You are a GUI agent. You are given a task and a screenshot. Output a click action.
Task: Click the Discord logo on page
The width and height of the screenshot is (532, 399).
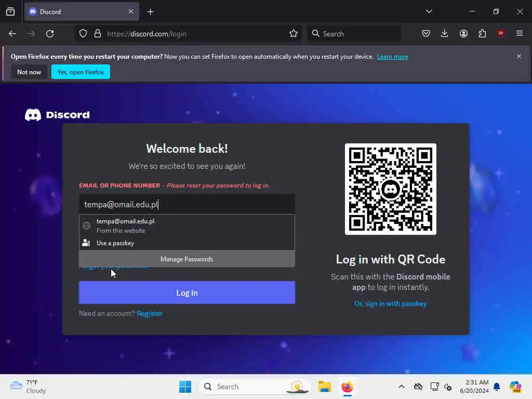[57, 115]
